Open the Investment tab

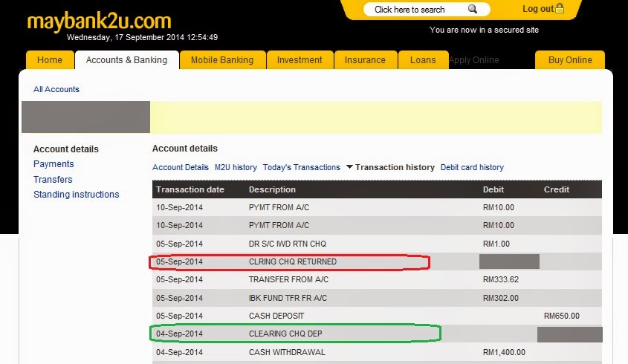[x=300, y=60]
